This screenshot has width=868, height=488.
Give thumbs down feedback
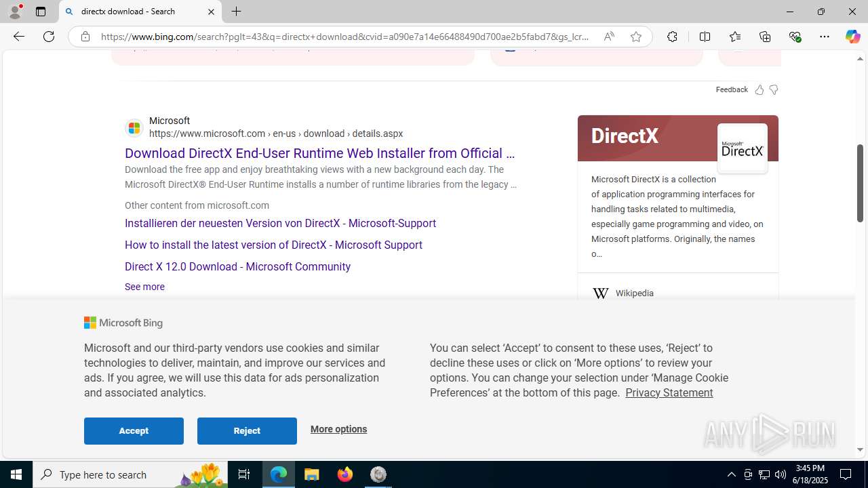tap(773, 89)
